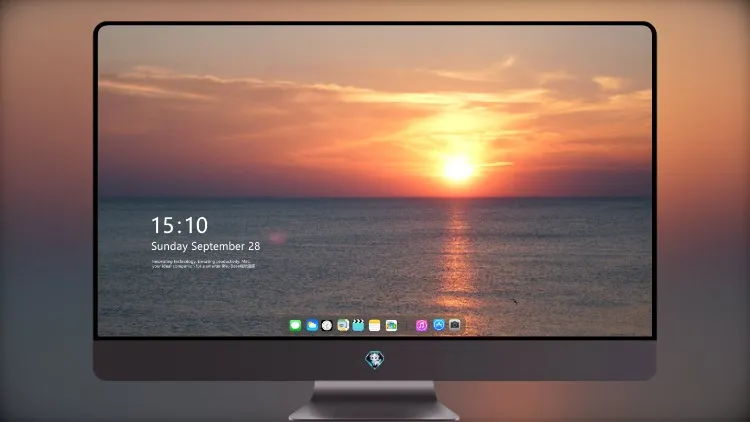750x422 pixels.
Task: Click the Sunday September 28 date
Action: pos(206,246)
